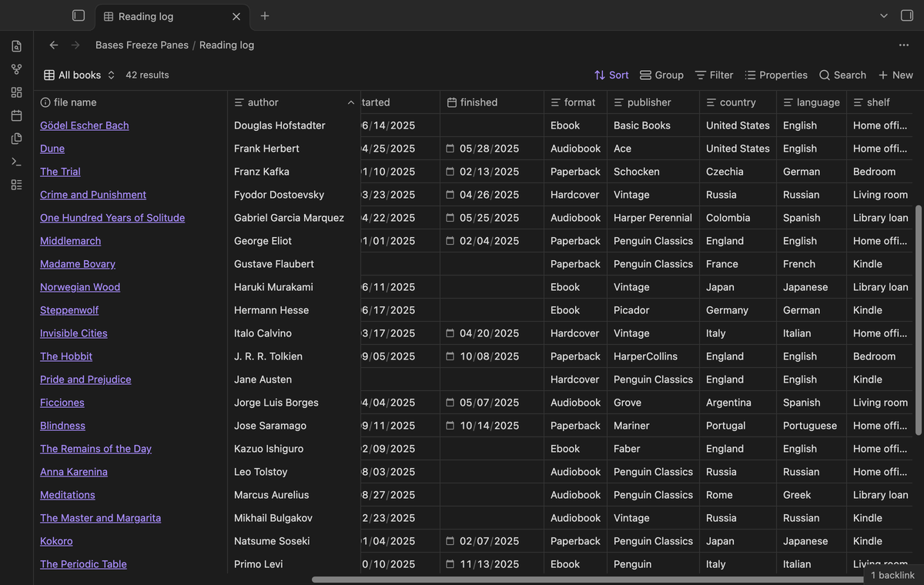
Task: Click calendar icon in Dune finished date
Action: pos(450,149)
